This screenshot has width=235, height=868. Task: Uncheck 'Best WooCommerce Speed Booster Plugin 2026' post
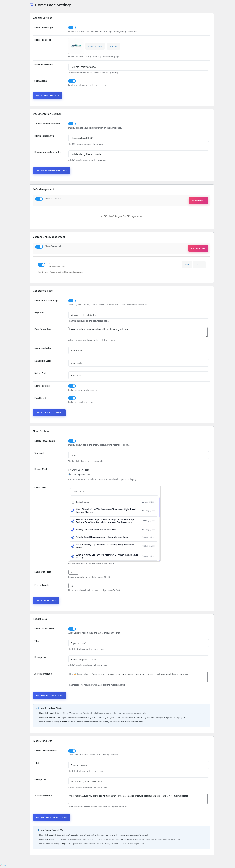[x=73, y=521]
